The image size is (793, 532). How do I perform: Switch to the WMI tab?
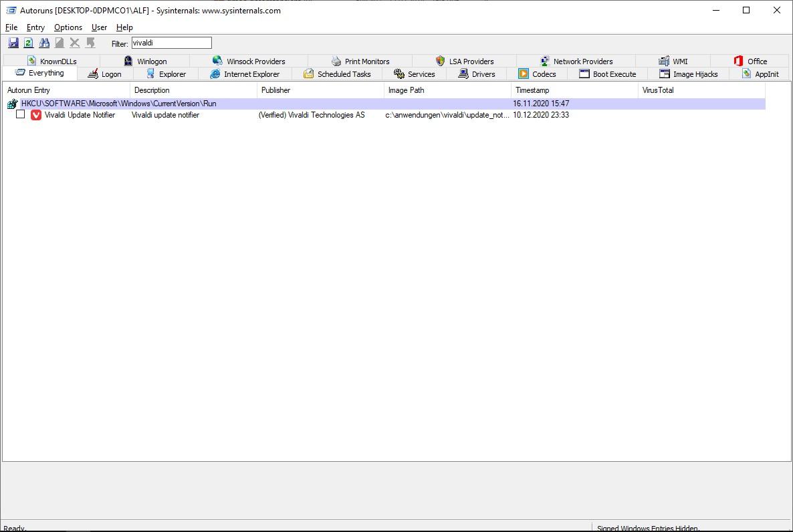coord(673,61)
